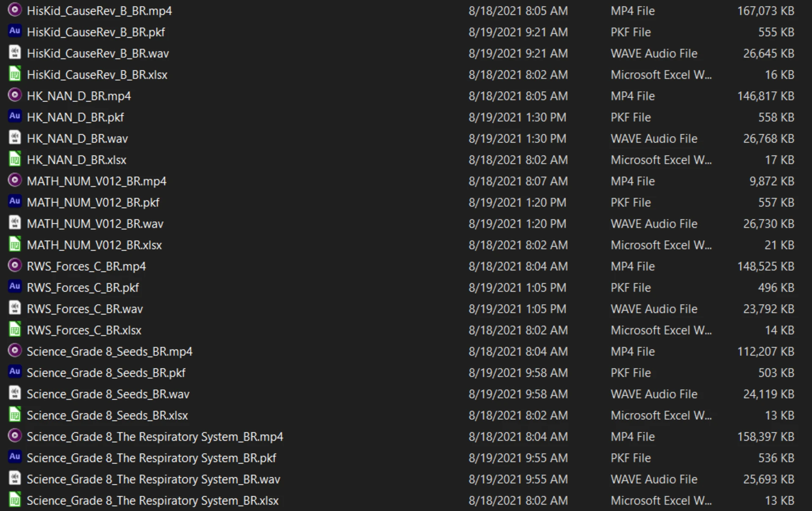The width and height of the screenshot is (812, 511).
Task: Click the file type cell for MATH_NUM_V012_BR.wav
Action: tap(654, 224)
